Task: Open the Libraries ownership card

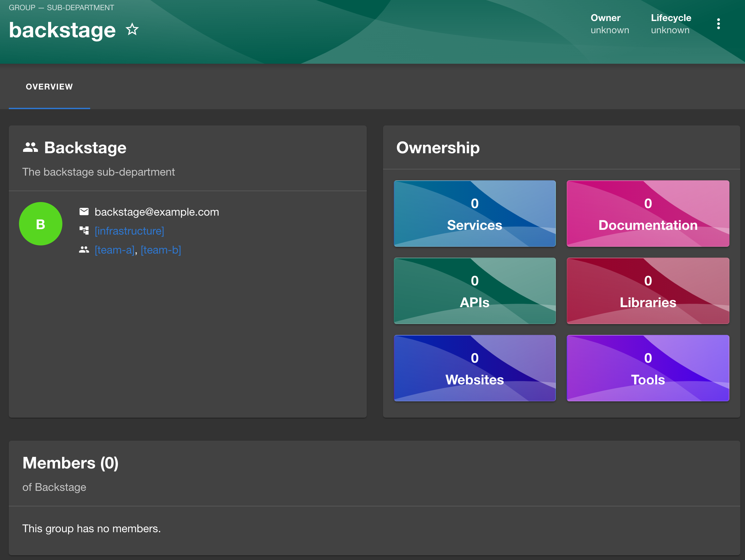Action: [648, 291]
